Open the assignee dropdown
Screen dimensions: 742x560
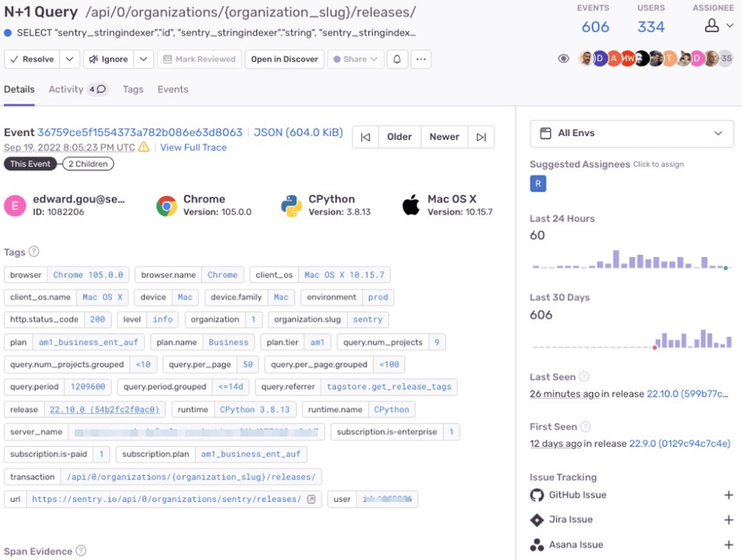[x=719, y=25]
